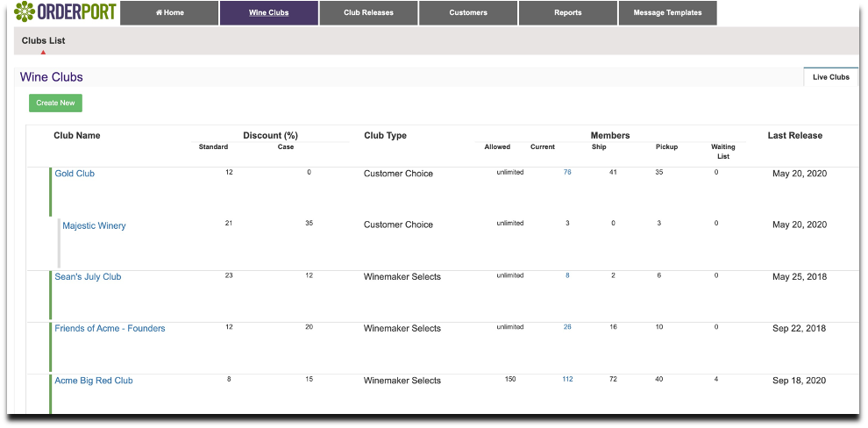Viewport: 868px width, 428px height.
Task: Click Gold Club pickup count 35
Action: 658,172
